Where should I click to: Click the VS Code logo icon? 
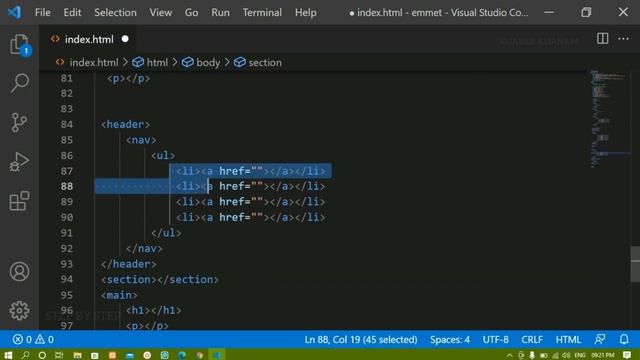[x=14, y=12]
